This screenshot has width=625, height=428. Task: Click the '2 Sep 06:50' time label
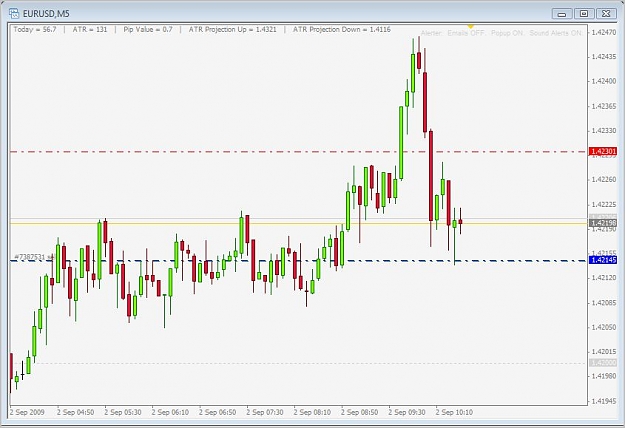(218, 412)
